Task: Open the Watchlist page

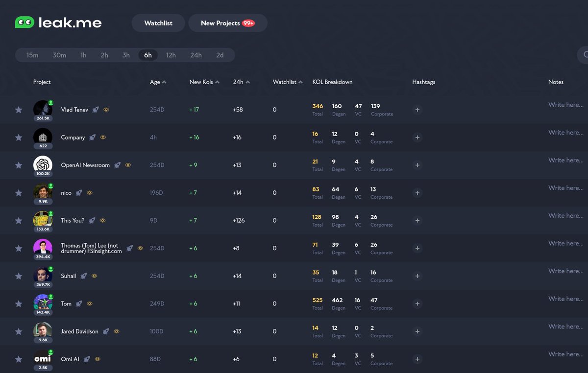Action: click(x=158, y=23)
